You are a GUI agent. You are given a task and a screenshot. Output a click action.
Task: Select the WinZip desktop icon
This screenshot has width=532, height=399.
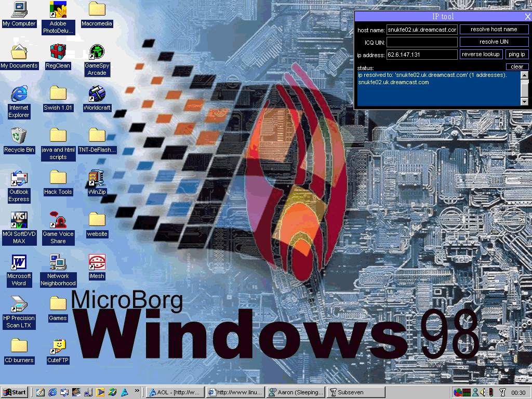coord(97,179)
